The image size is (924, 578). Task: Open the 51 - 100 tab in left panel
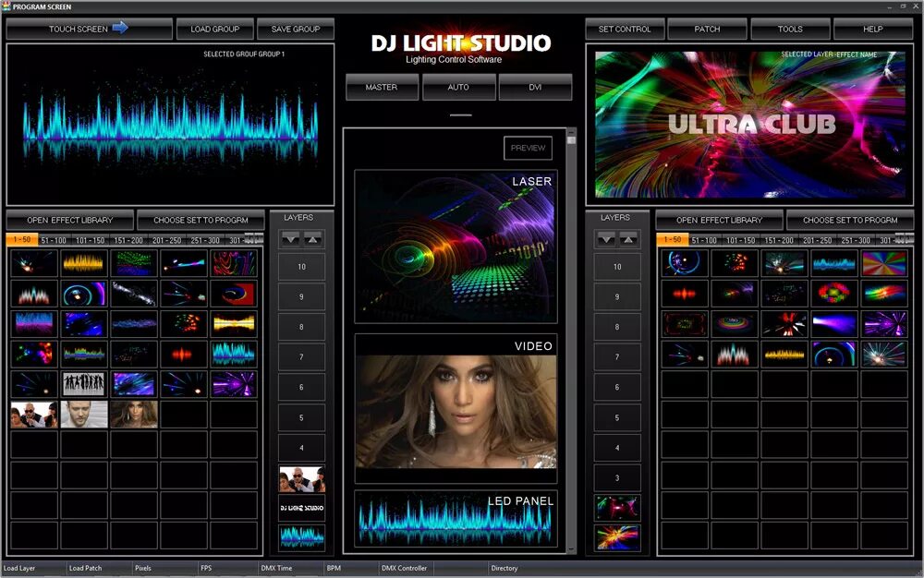(x=54, y=240)
